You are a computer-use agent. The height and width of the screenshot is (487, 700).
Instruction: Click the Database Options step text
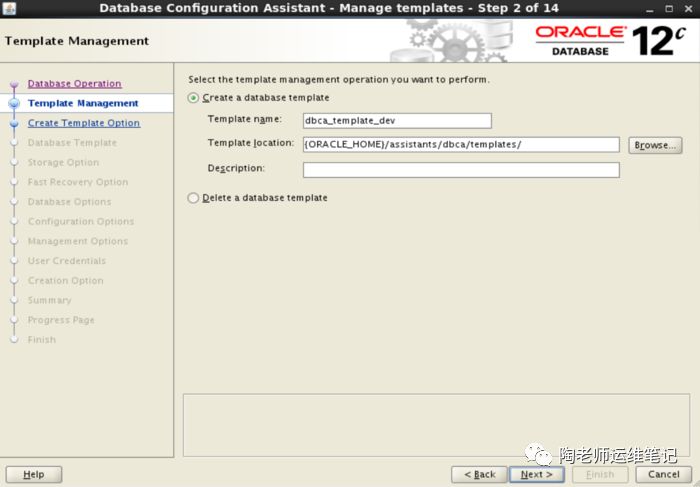point(69,202)
